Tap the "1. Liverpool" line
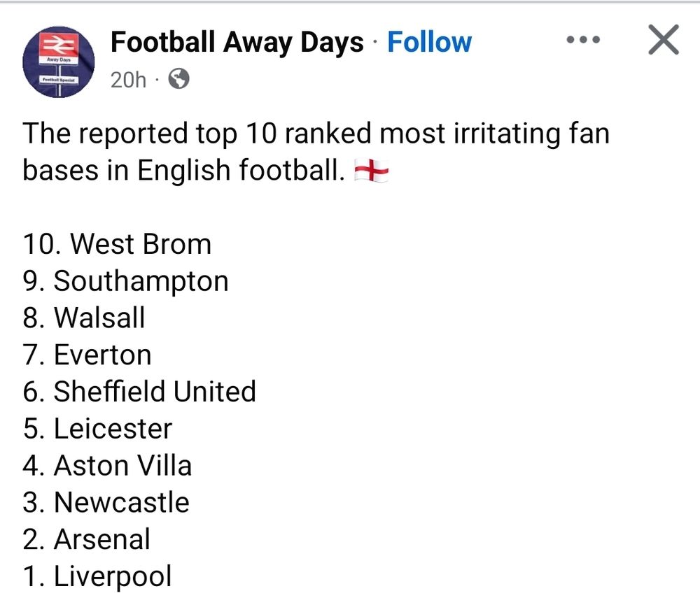 [x=97, y=577]
